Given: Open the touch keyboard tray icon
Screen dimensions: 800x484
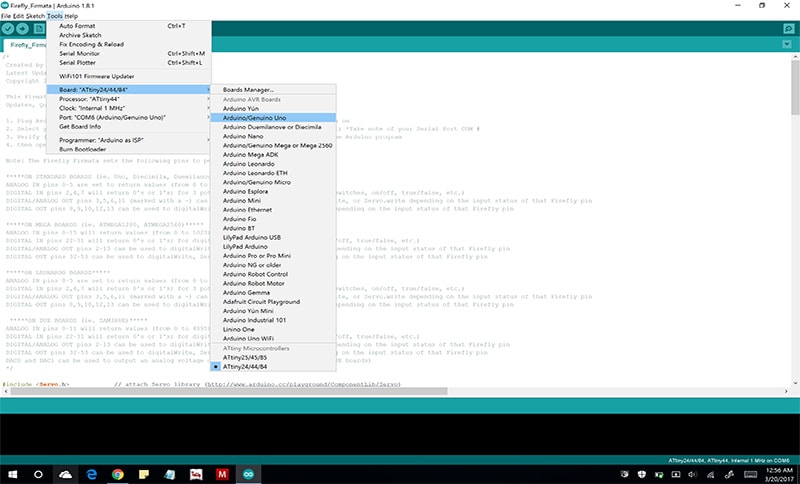Looking at the screenshot, I should [x=751, y=474].
